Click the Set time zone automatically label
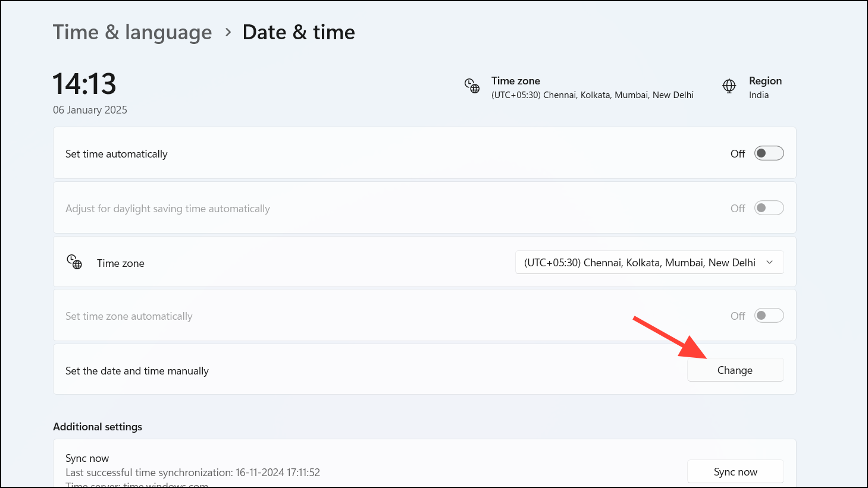This screenshot has width=868, height=488. tap(129, 316)
